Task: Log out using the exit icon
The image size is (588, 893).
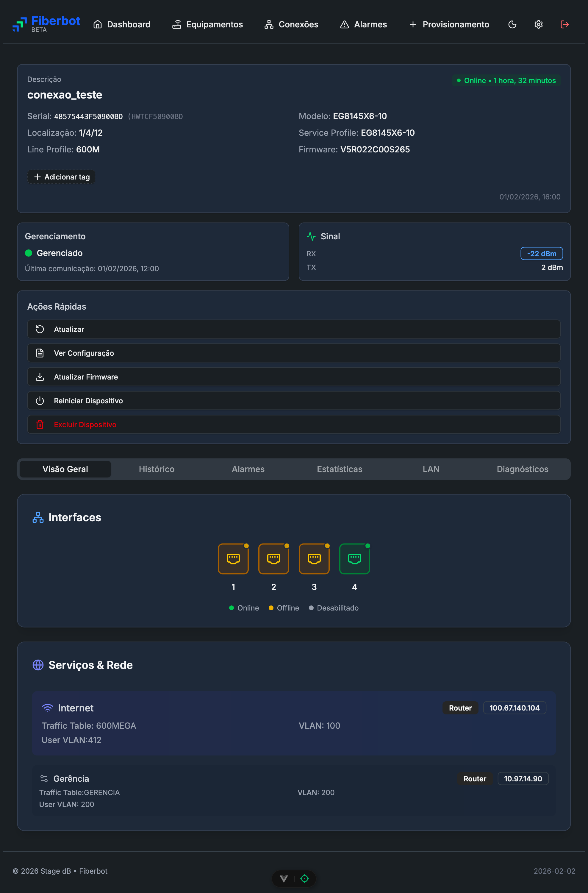Action: 564,24
